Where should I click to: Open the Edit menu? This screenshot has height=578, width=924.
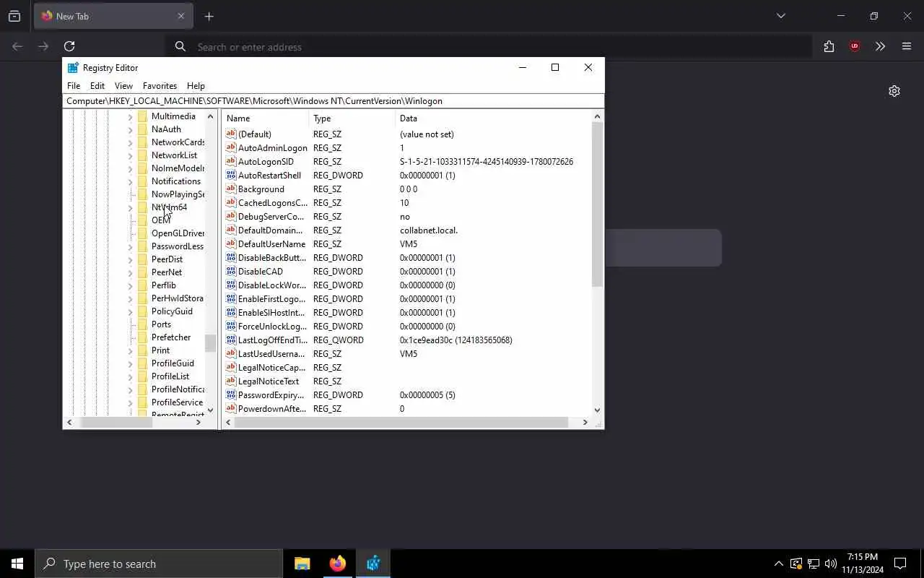pyautogui.click(x=97, y=85)
